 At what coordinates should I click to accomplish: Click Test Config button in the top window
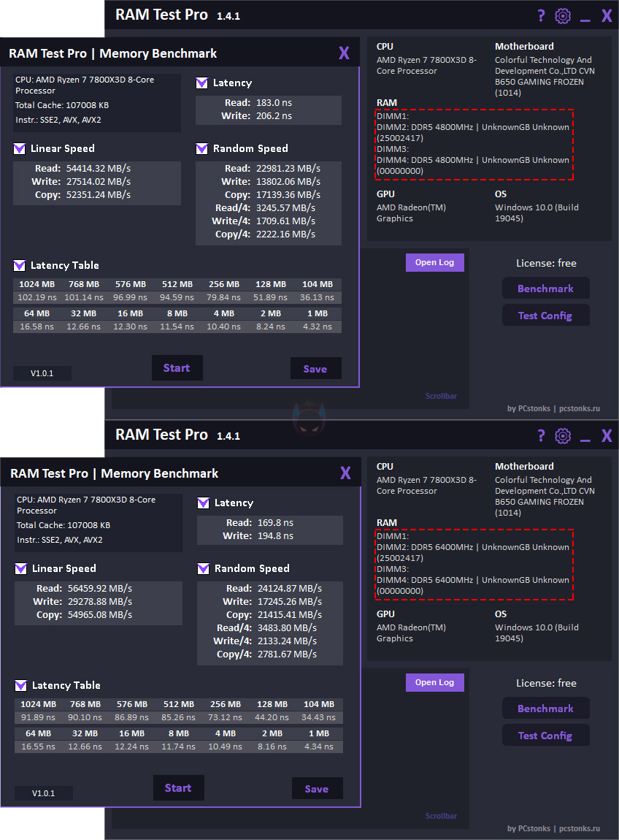pyautogui.click(x=546, y=316)
